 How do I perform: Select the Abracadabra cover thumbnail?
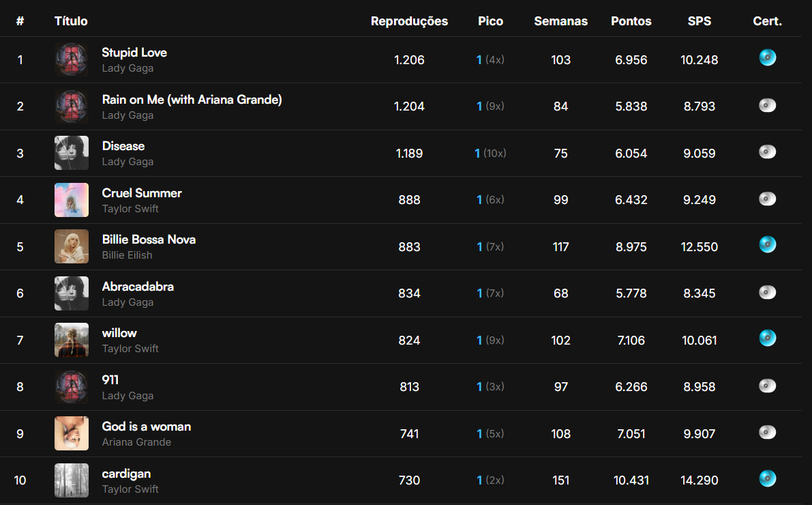coord(72,293)
